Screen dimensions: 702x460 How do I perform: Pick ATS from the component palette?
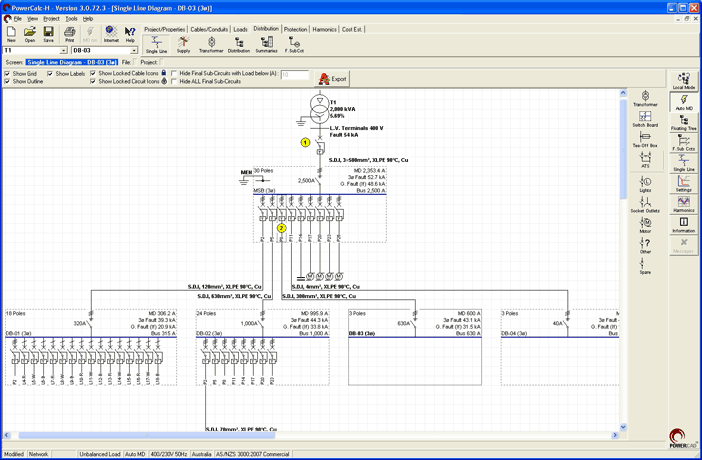tap(645, 159)
